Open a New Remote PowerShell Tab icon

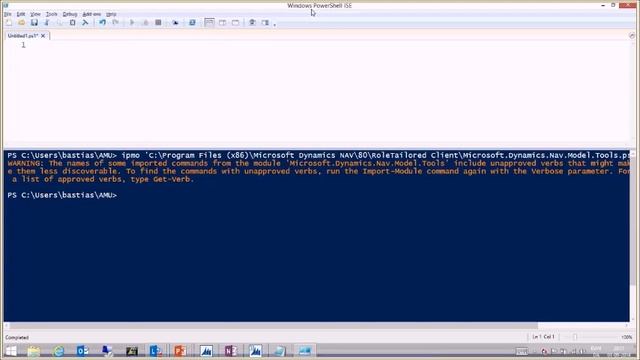pyautogui.click(x=175, y=23)
